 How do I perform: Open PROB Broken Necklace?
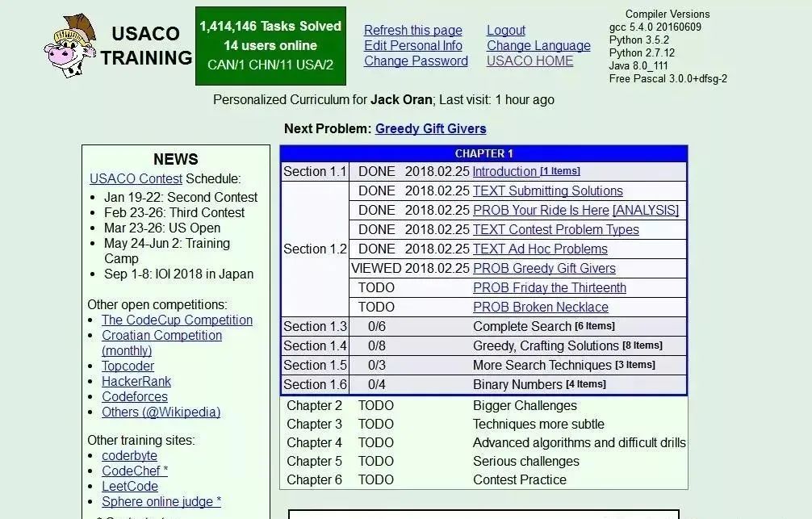pyautogui.click(x=541, y=308)
